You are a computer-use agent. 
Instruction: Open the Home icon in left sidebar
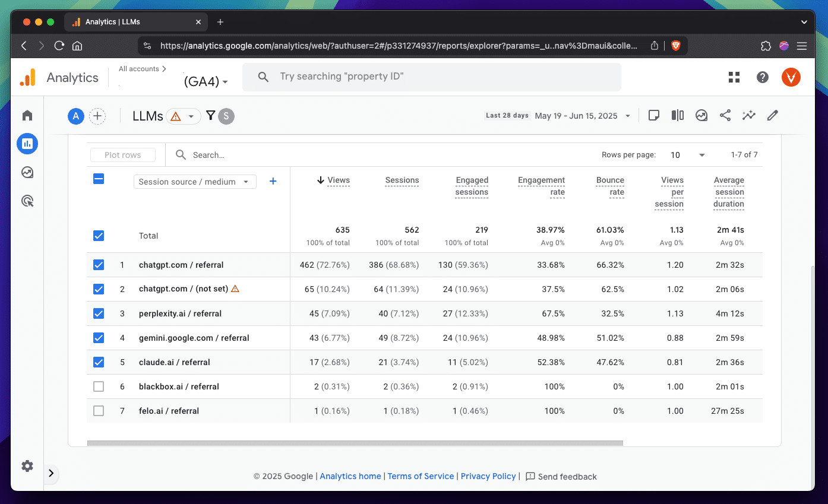click(x=27, y=115)
